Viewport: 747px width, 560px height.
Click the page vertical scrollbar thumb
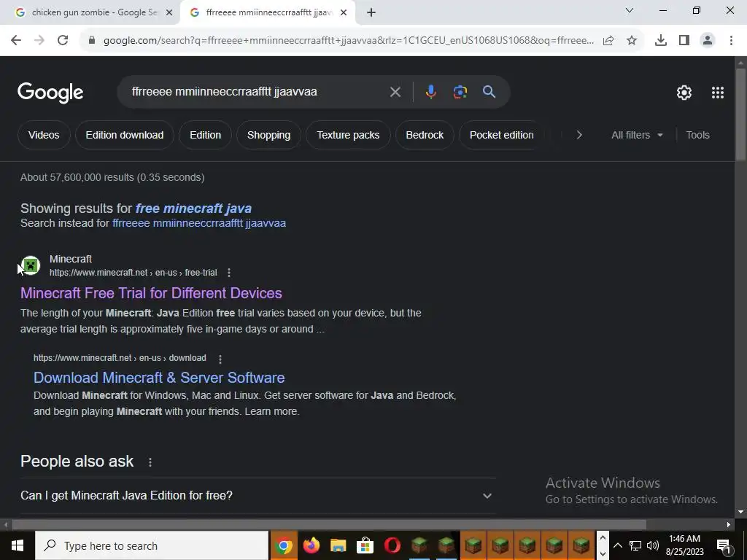point(740,114)
